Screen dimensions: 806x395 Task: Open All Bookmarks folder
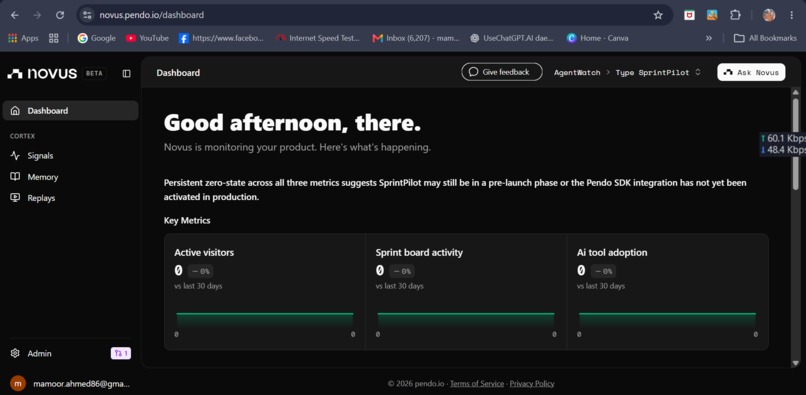pyautogui.click(x=765, y=38)
